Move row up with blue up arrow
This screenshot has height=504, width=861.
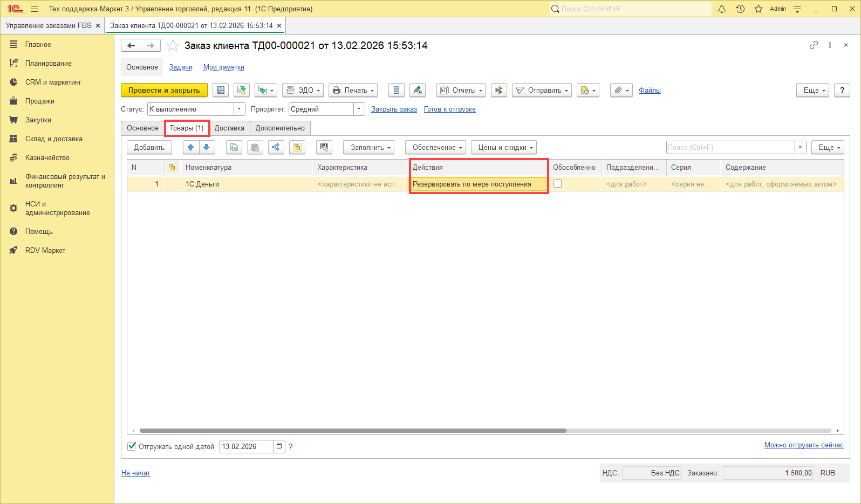[190, 147]
